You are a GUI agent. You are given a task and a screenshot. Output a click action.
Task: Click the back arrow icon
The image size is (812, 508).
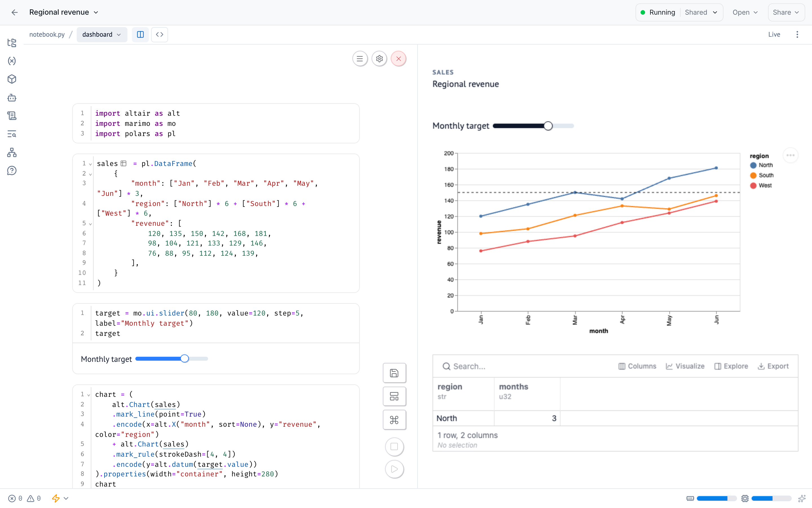pyautogui.click(x=14, y=12)
